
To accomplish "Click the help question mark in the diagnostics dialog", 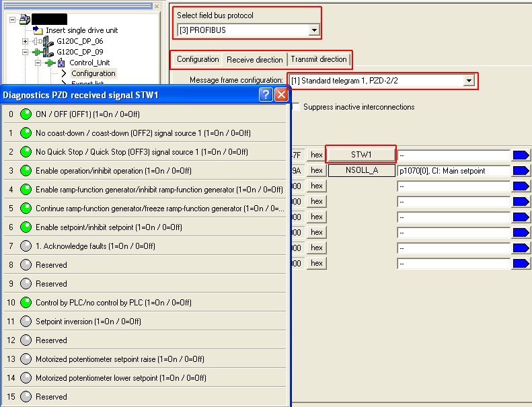I will (x=266, y=95).
